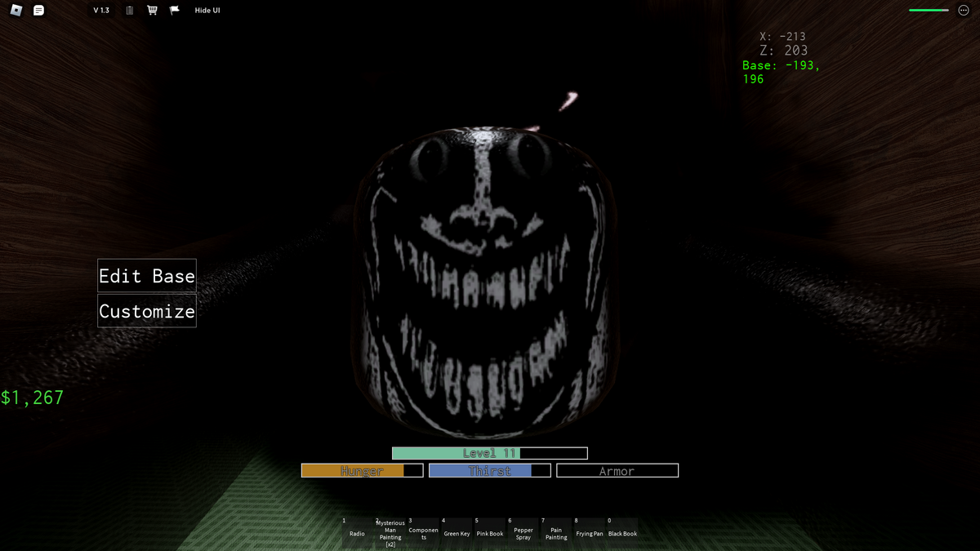Viewport: 980px width, 551px height.
Task: Open the shop cart icon
Action: (x=151, y=10)
